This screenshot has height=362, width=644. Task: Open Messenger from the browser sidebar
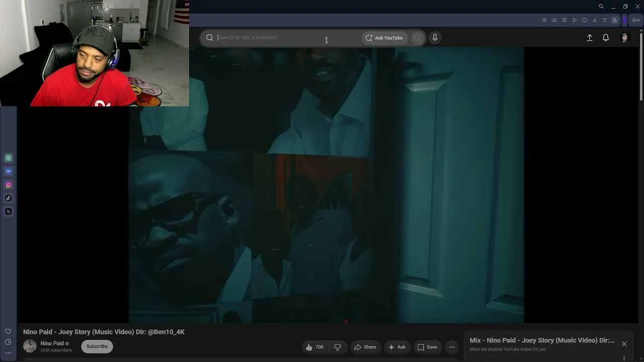[9, 171]
